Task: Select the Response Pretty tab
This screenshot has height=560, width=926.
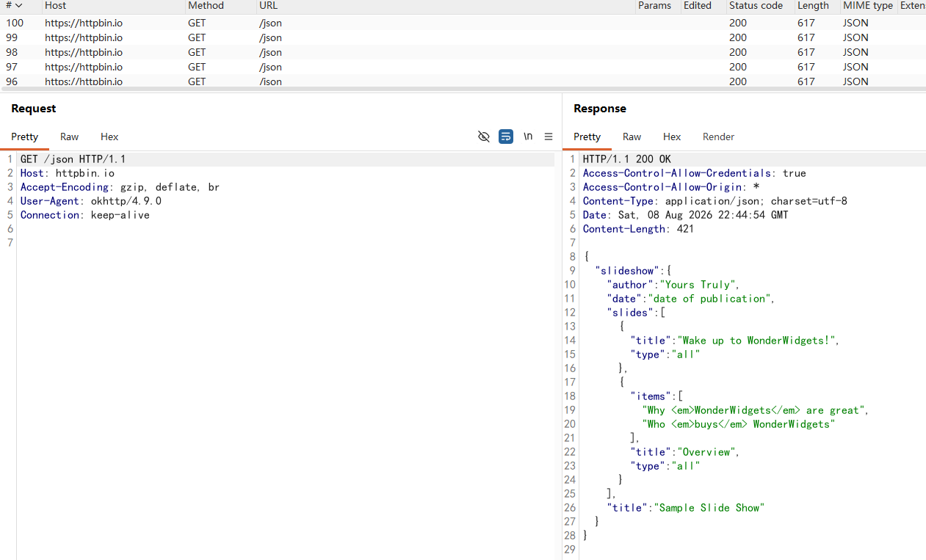Action: [x=587, y=137]
